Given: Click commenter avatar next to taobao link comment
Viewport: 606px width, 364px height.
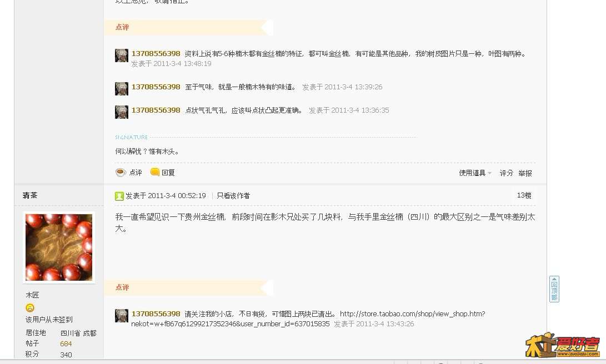Looking at the screenshot, I should [x=121, y=316].
